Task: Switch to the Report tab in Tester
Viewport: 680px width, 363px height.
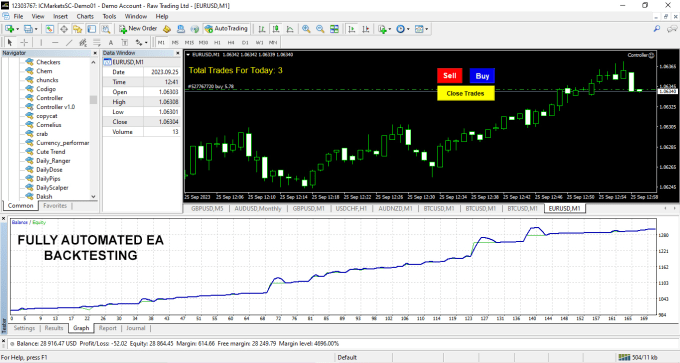Action: [108, 328]
